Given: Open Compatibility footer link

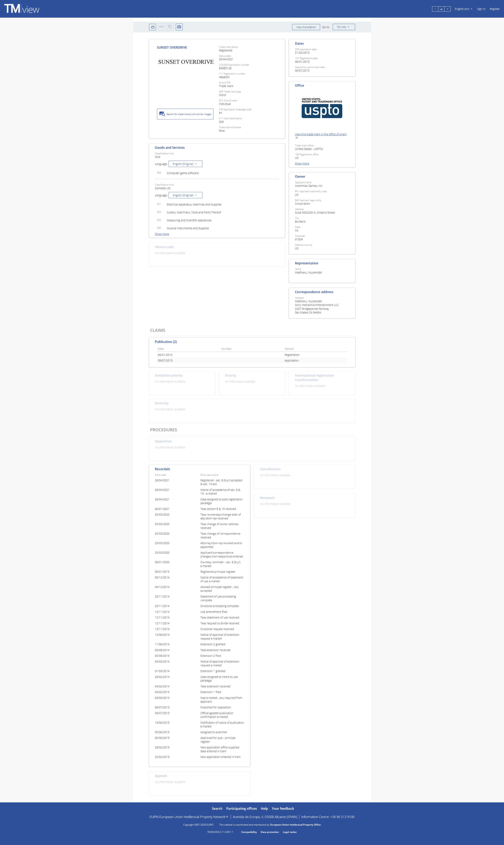Looking at the screenshot, I should tap(249, 832).
